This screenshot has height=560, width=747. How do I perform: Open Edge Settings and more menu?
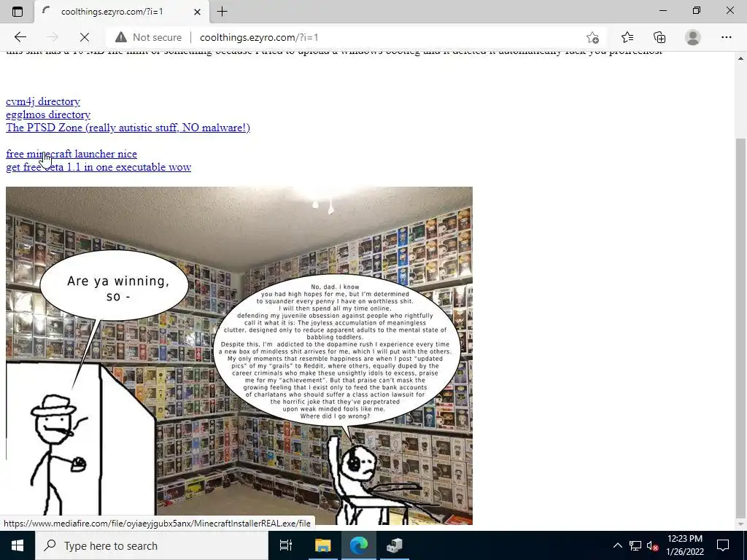[726, 37]
